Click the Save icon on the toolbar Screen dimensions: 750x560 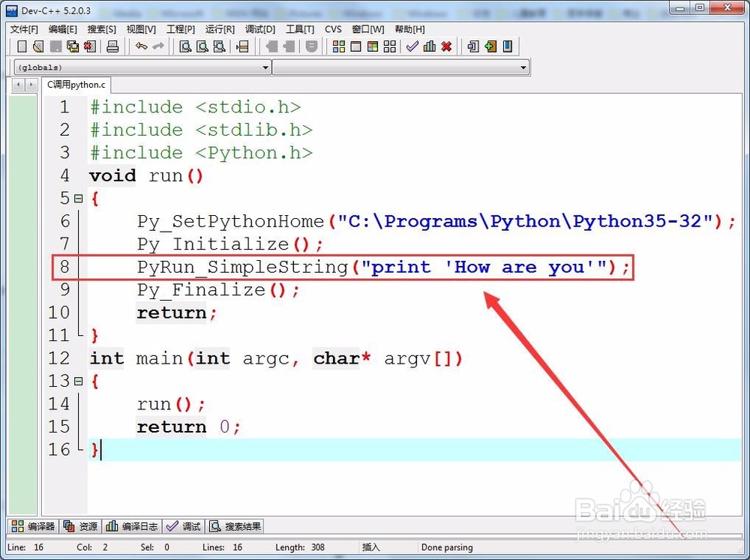point(56,46)
